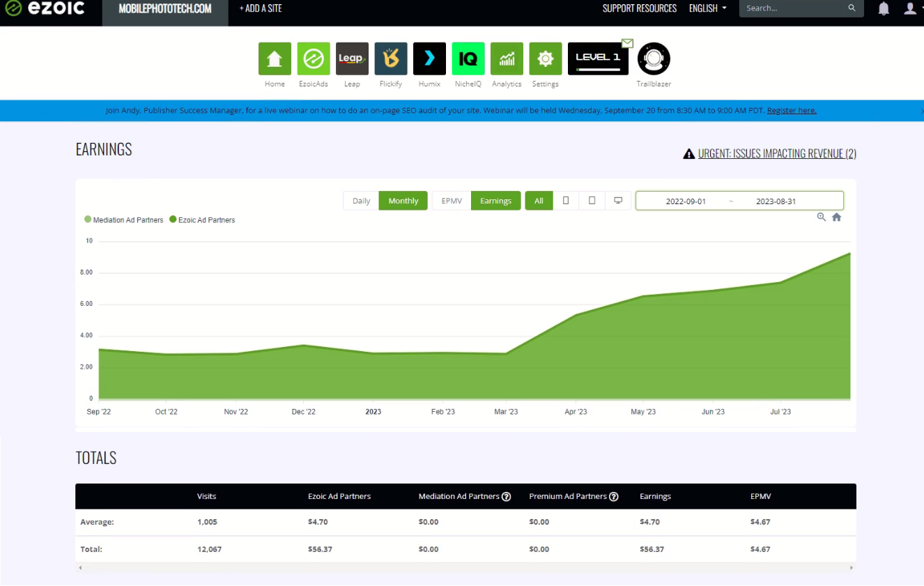Switch chart to Daily view
Screen dimensions: 924x586
tap(361, 201)
